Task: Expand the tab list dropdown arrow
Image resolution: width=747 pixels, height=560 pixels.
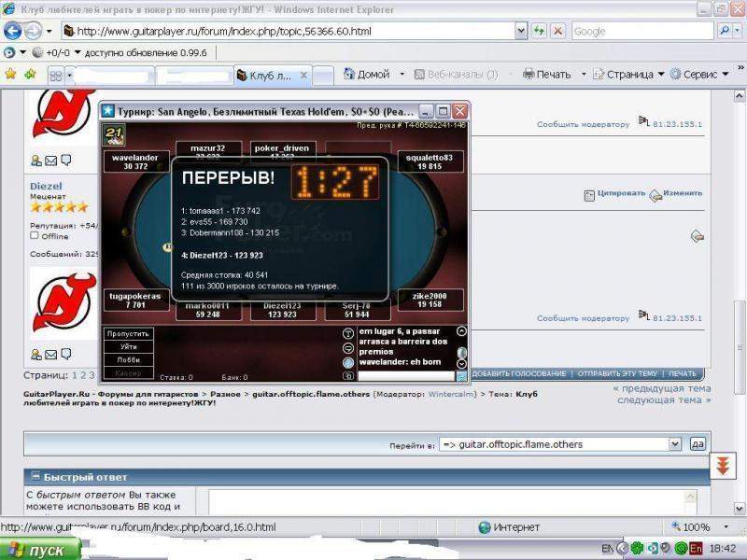Action: [69, 76]
